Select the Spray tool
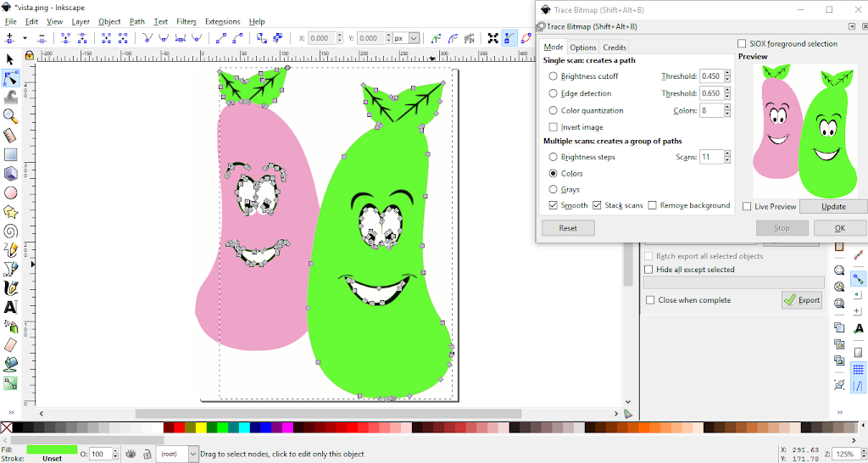 [x=10, y=326]
